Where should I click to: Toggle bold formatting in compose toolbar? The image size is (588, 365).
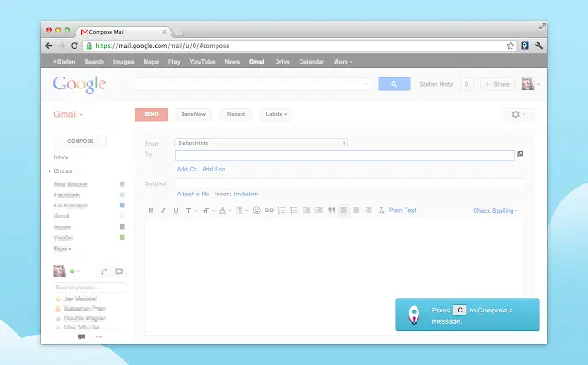click(151, 210)
